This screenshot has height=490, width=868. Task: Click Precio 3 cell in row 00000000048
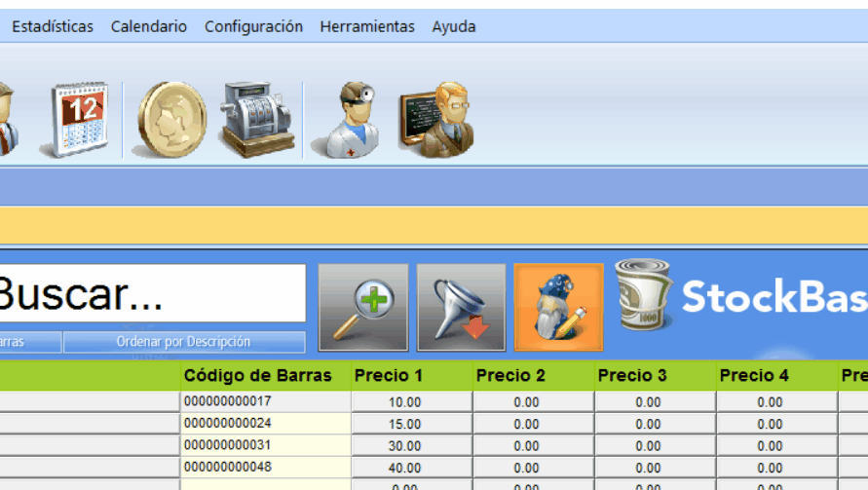point(656,468)
